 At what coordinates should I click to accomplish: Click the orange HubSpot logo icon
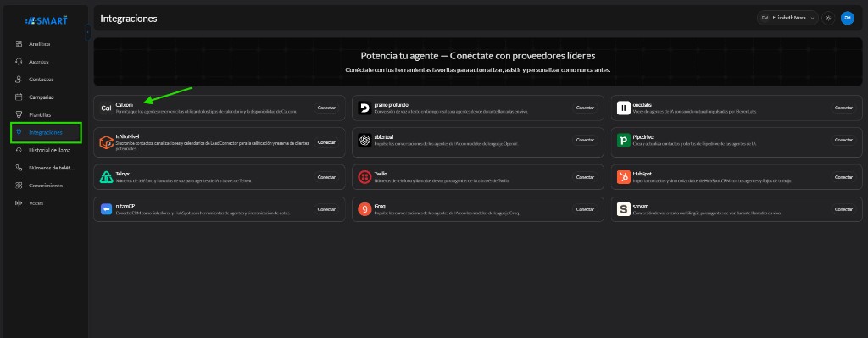point(623,177)
